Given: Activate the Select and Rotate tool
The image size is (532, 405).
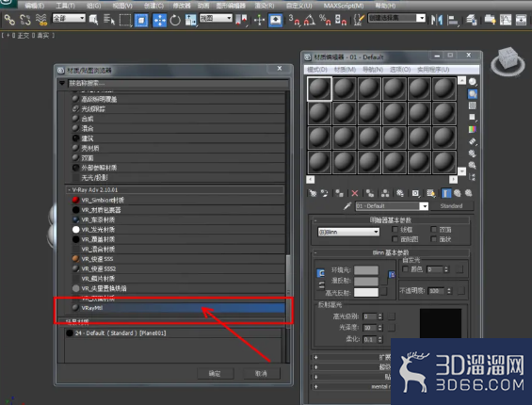Looking at the screenshot, I should pos(175,20).
